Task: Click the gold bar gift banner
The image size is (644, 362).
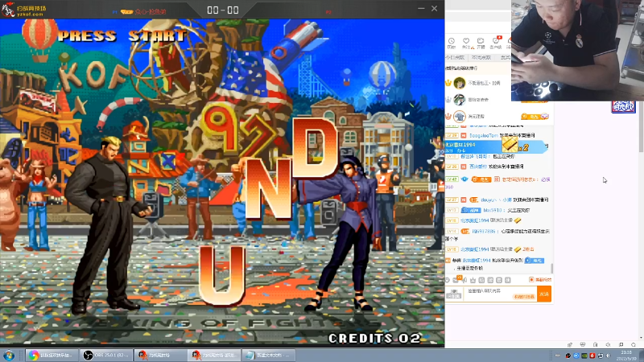Action: point(497,146)
